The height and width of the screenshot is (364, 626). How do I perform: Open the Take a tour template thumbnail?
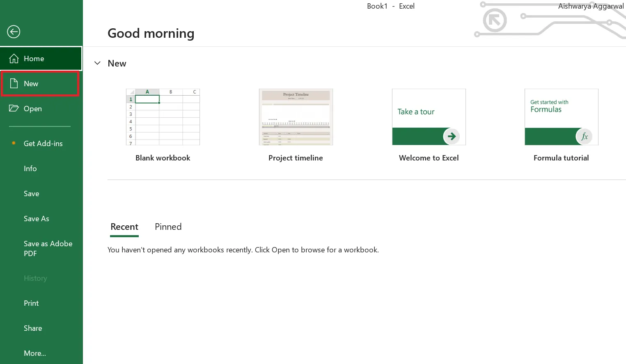coord(429,117)
